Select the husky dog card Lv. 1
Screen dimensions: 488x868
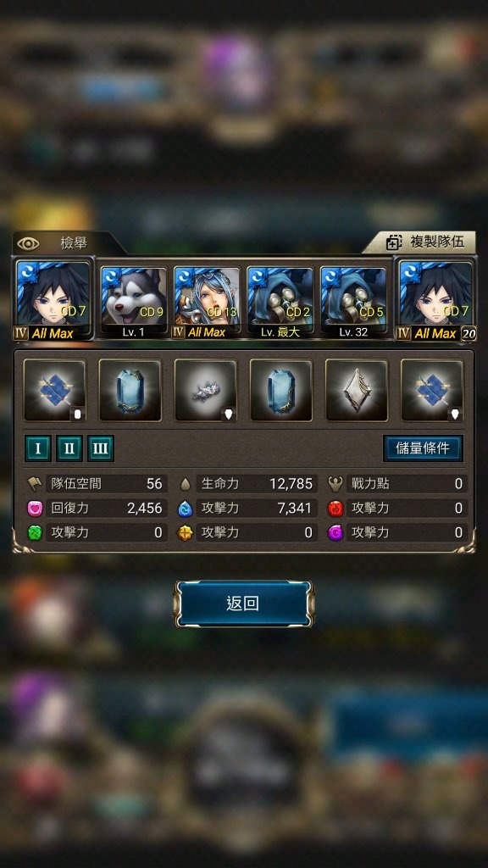(x=133, y=302)
